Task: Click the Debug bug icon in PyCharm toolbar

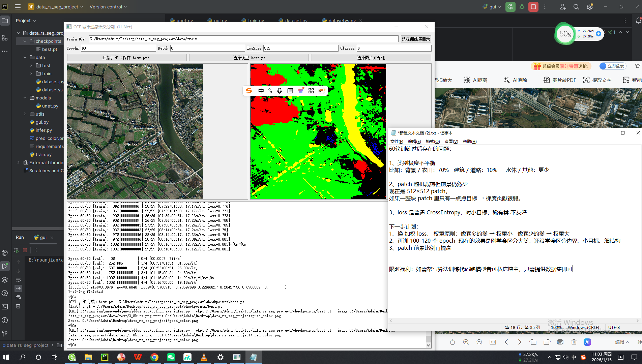Action: click(x=522, y=7)
